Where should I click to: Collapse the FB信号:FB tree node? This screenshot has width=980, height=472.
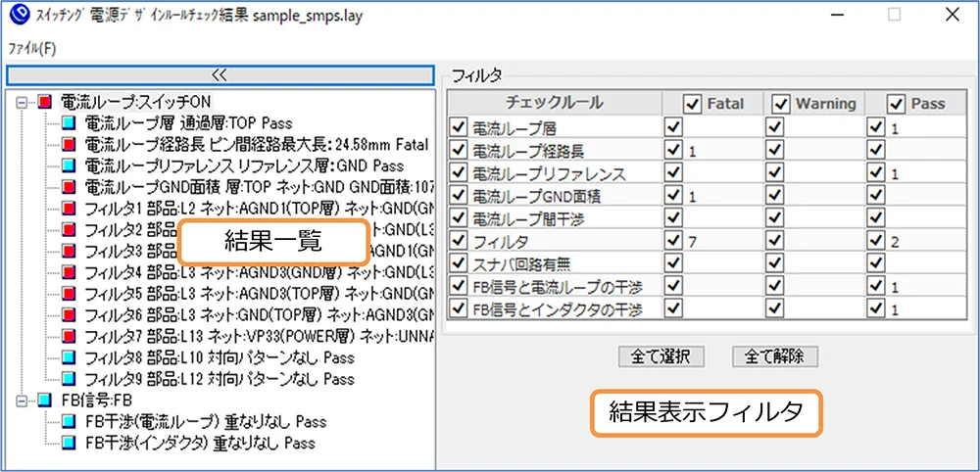point(22,400)
